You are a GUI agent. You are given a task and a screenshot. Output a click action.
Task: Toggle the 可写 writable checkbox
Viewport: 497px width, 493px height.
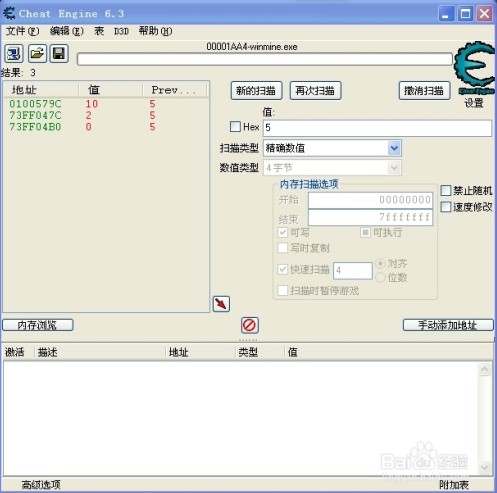pos(283,232)
